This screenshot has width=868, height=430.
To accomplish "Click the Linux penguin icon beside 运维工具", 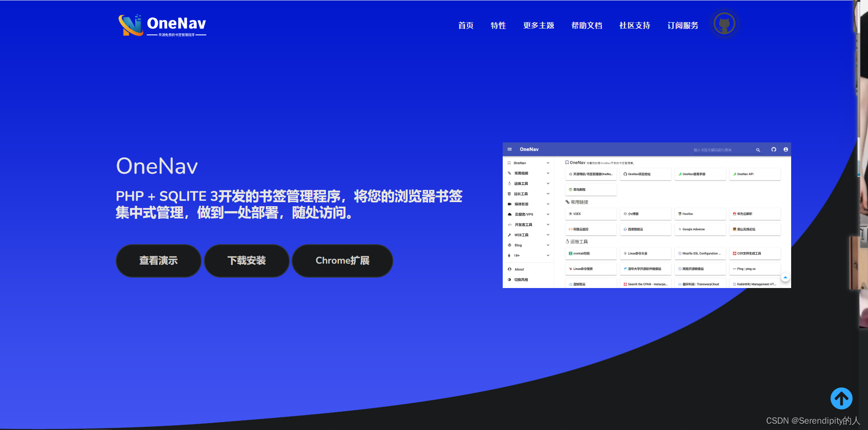I will 509,184.
